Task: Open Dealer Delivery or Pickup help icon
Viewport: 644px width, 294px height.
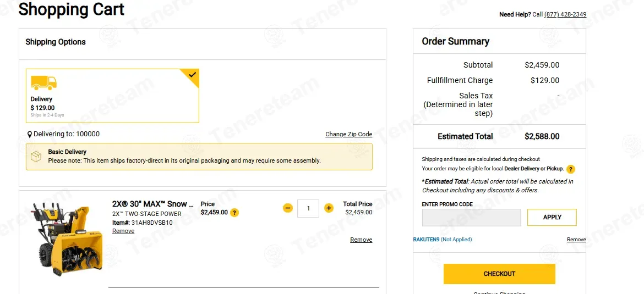Action: 570,169
